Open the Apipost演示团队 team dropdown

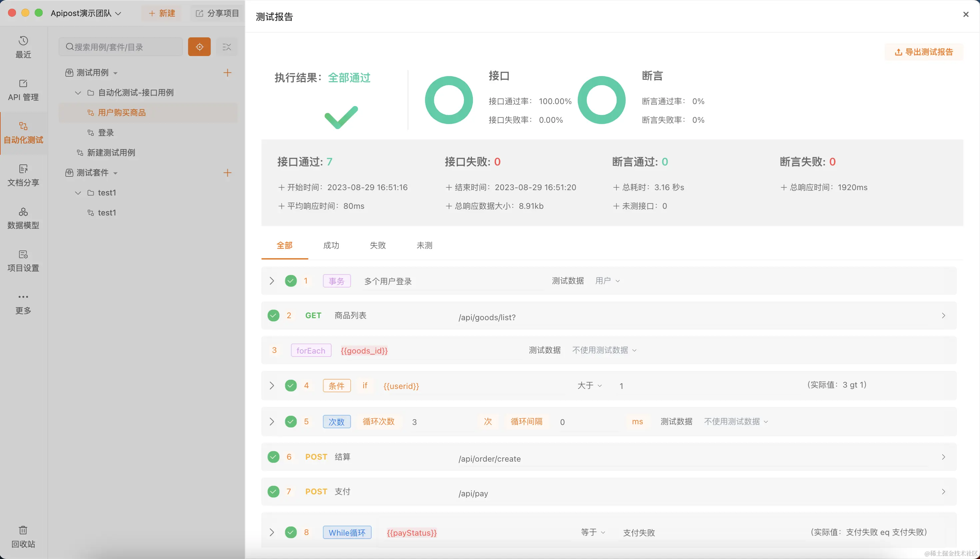(x=86, y=13)
